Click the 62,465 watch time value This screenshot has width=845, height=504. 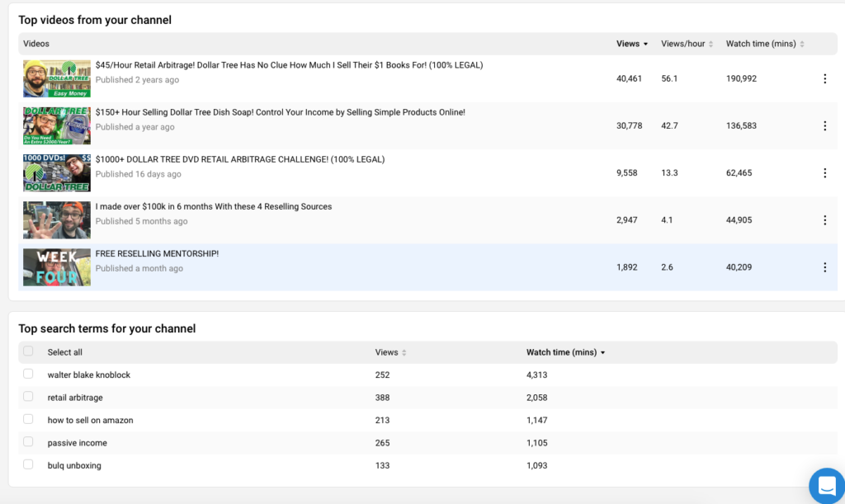click(x=739, y=173)
